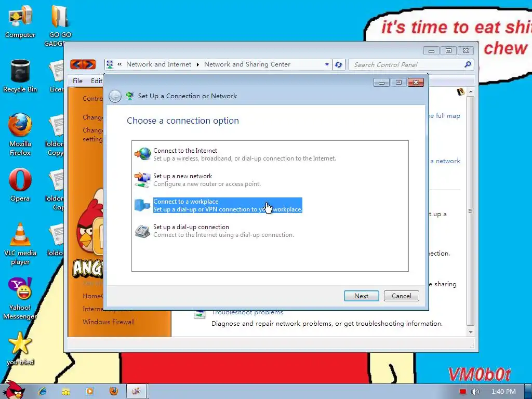Click the Connect to a workplace building icon
This screenshot has height=399, width=532.
click(x=142, y=205)
